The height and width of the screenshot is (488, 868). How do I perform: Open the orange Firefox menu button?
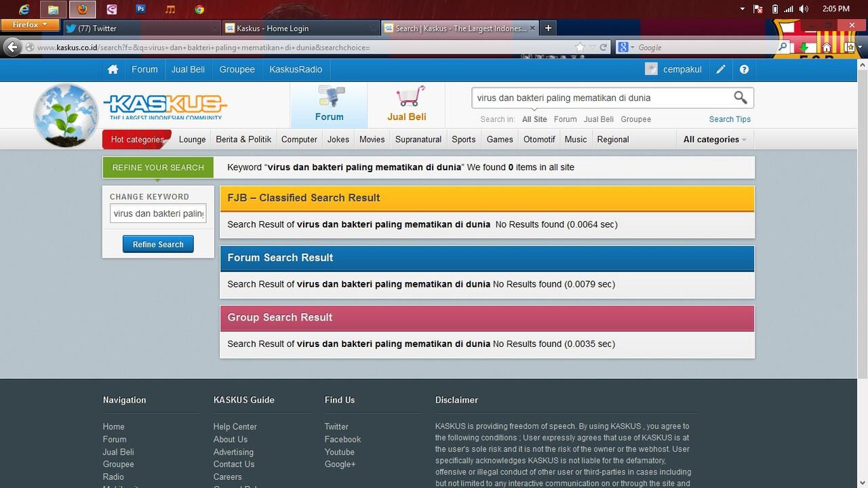[x=30, y=24]
